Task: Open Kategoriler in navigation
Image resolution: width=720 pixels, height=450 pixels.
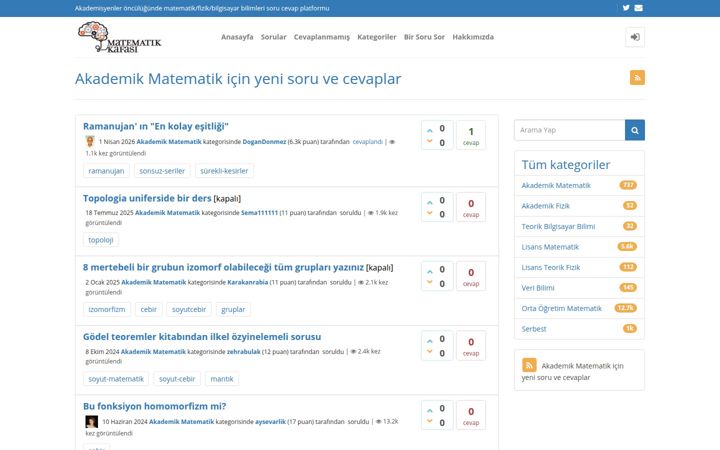Action: (377, 37)
